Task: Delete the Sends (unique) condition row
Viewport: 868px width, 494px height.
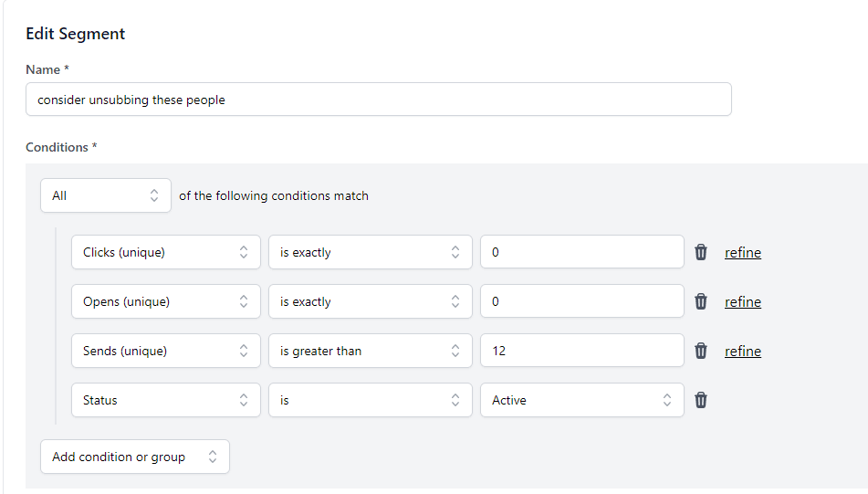Action: click(x=701, y=352)
